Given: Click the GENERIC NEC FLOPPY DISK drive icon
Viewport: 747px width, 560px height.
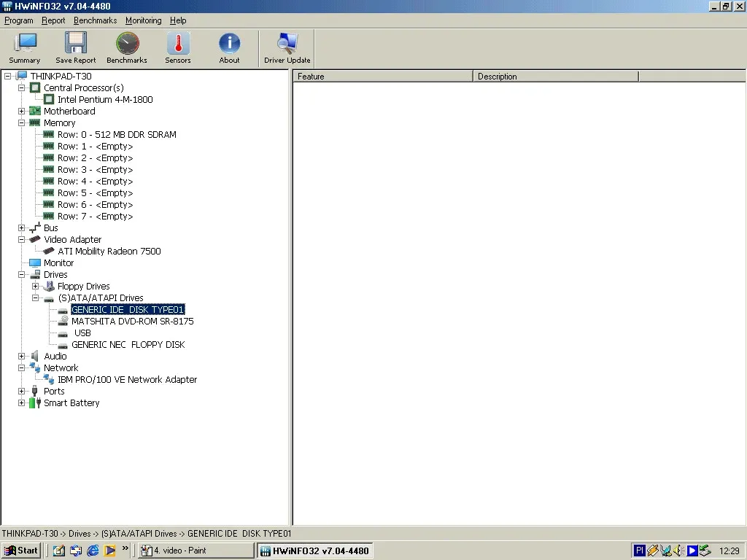Looking at the screenshot, I should point(63,345).
